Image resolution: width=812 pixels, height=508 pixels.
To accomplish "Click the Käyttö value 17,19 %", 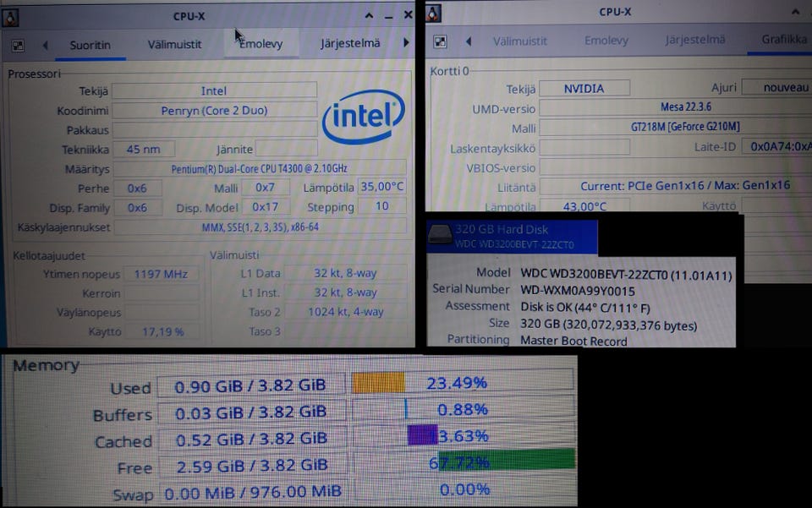I will [163, 331].
